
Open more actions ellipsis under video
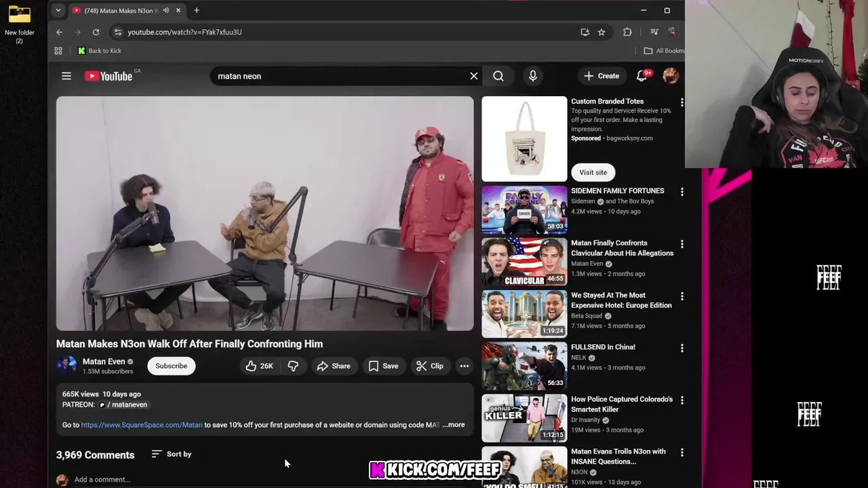click(x=465, y=366)
